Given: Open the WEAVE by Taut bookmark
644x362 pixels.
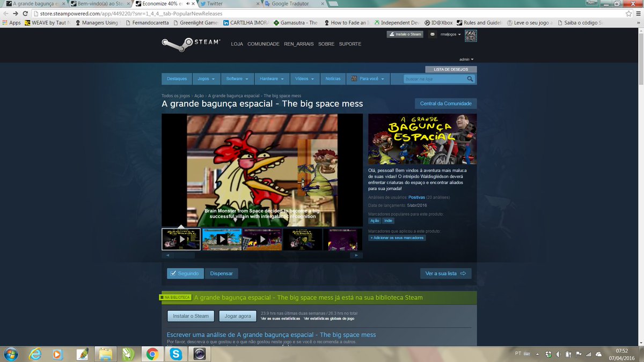Looking at the screenshot, I should [48, 23].
